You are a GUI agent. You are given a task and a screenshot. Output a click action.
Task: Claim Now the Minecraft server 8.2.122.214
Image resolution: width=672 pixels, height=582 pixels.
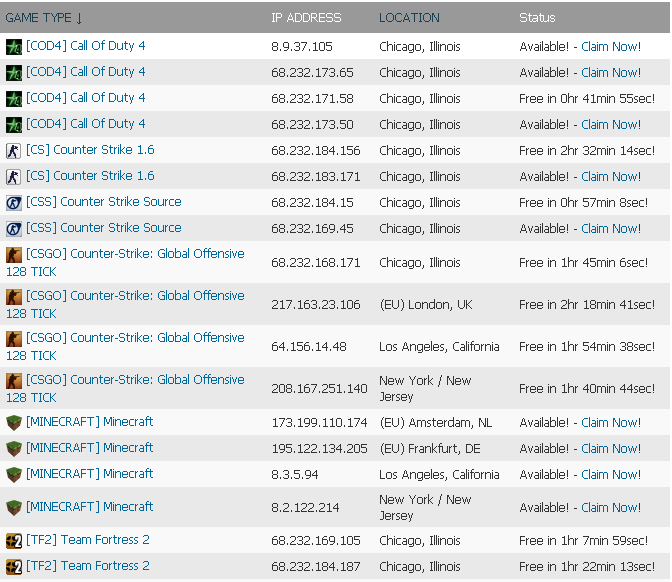click(611, 508)
